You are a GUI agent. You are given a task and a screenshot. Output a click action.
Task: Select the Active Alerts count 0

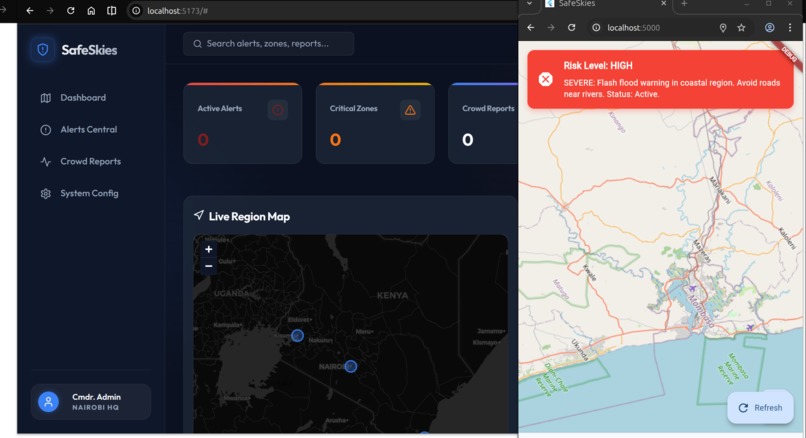pos(203,140)
